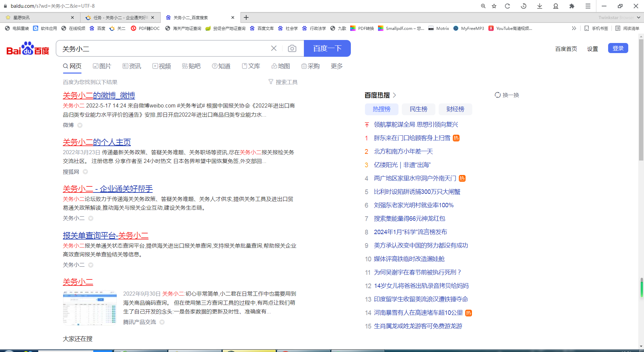
Task: Bookmark this page with the star icon
Action: click(494, 6)
